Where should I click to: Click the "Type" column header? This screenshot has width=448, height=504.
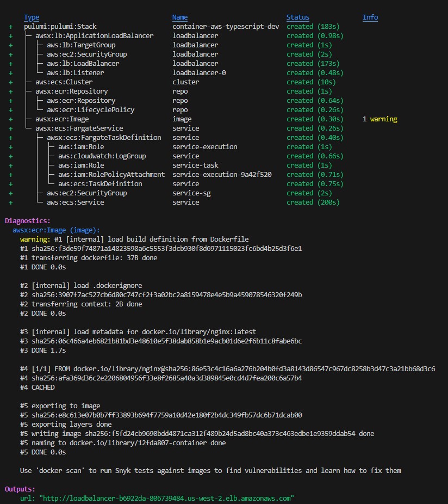tap(32, 17)
